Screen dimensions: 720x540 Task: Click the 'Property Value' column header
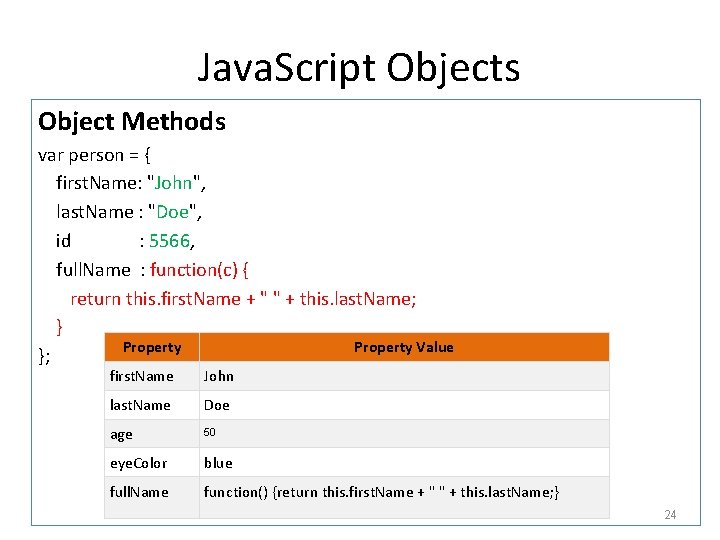coord(403,347)
